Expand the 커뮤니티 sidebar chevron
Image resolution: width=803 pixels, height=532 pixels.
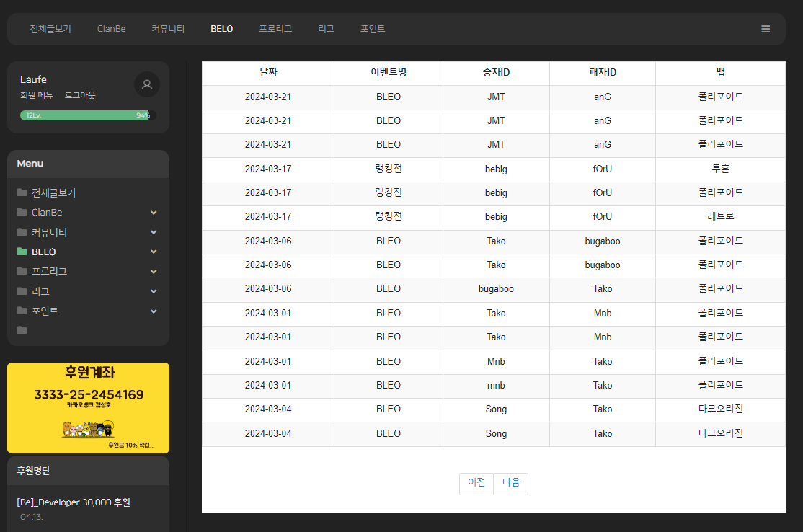(153, 232)
